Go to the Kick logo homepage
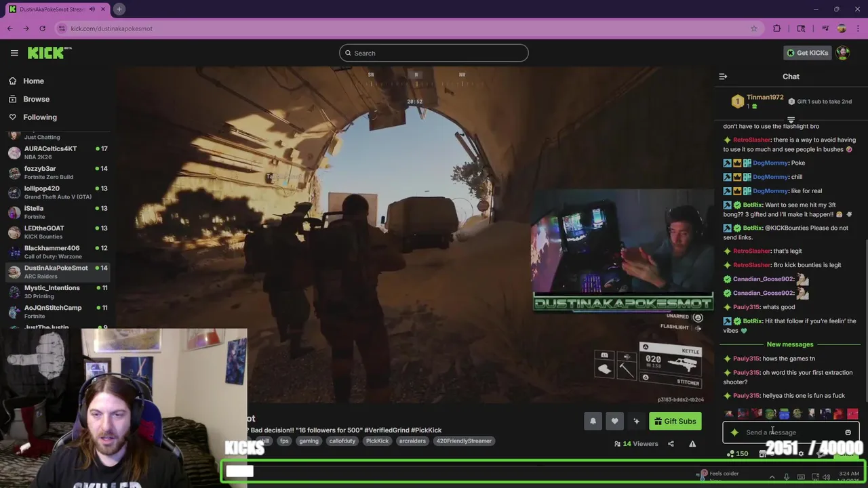The height and width of the screenshot is (488, 868). pyautogui.click(x=50, y=53)
